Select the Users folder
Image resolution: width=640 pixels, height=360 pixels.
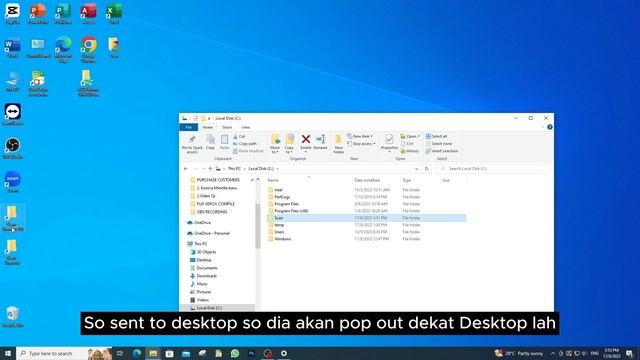pyautogui.click(x=279, y=232)
